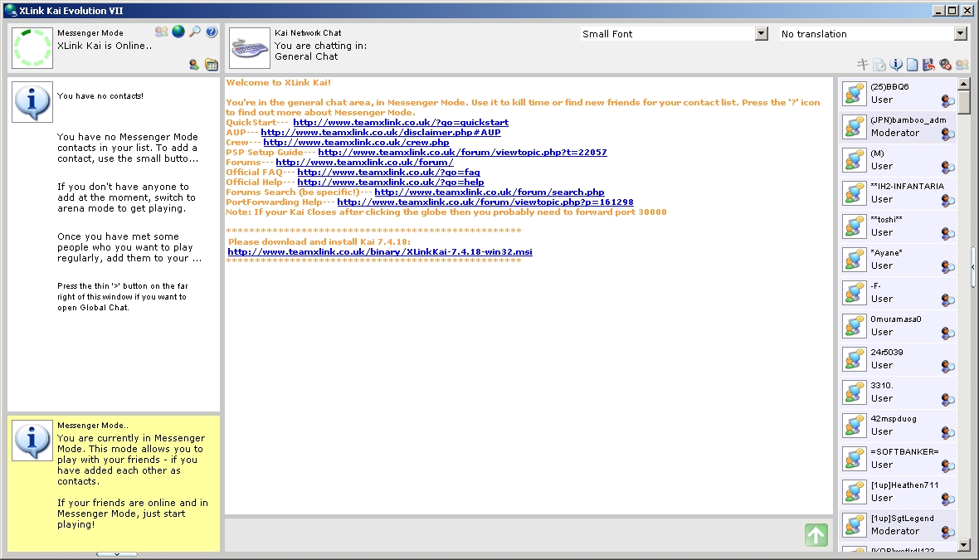Click the save chat log icon
This screenshot has height=560, width=979.
tap(928, 65)
